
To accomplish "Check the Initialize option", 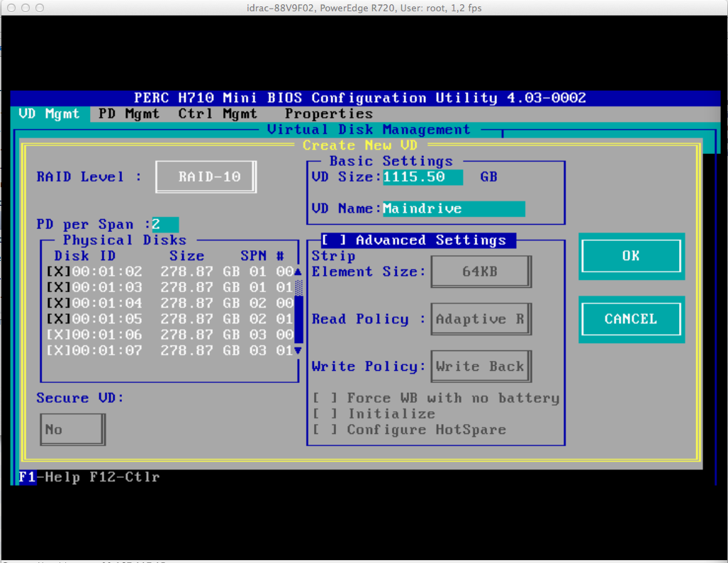I will pyautogui.click(x=325, y=414).
